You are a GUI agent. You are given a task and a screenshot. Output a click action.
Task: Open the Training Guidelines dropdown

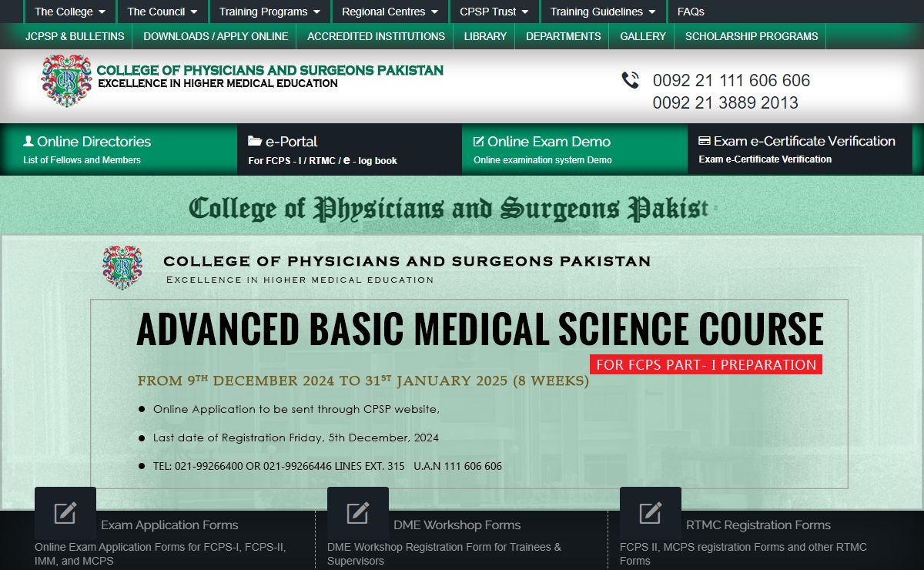603,12
